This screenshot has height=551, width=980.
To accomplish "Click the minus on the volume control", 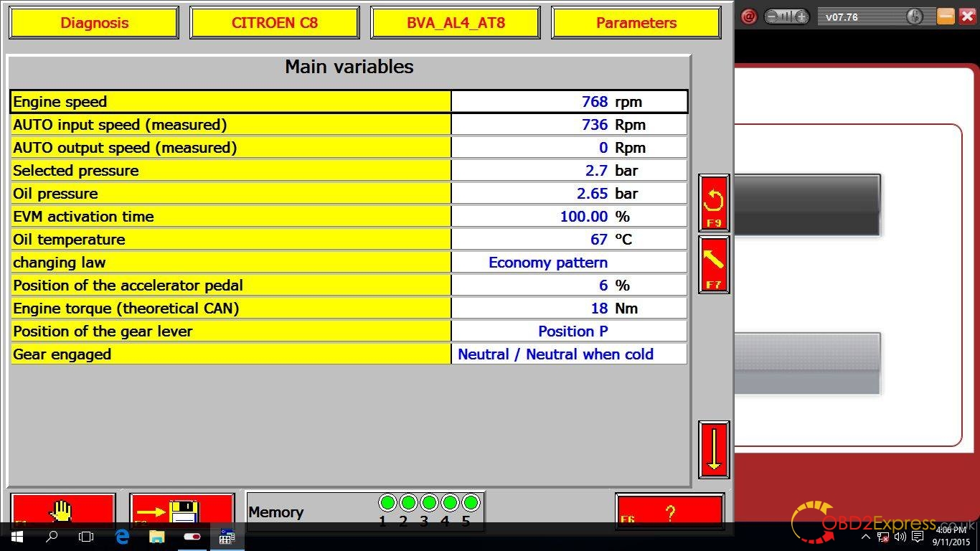I will point(773,17).
